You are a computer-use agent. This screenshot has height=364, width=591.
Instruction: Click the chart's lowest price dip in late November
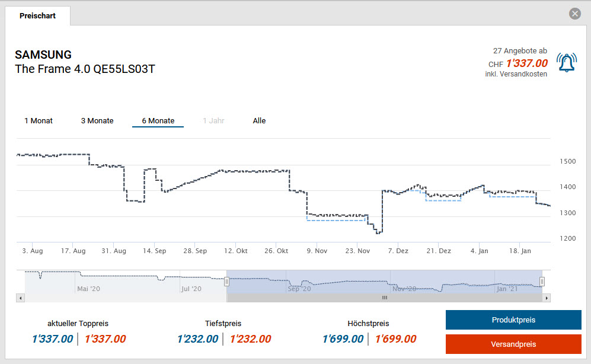click(379, 232)
